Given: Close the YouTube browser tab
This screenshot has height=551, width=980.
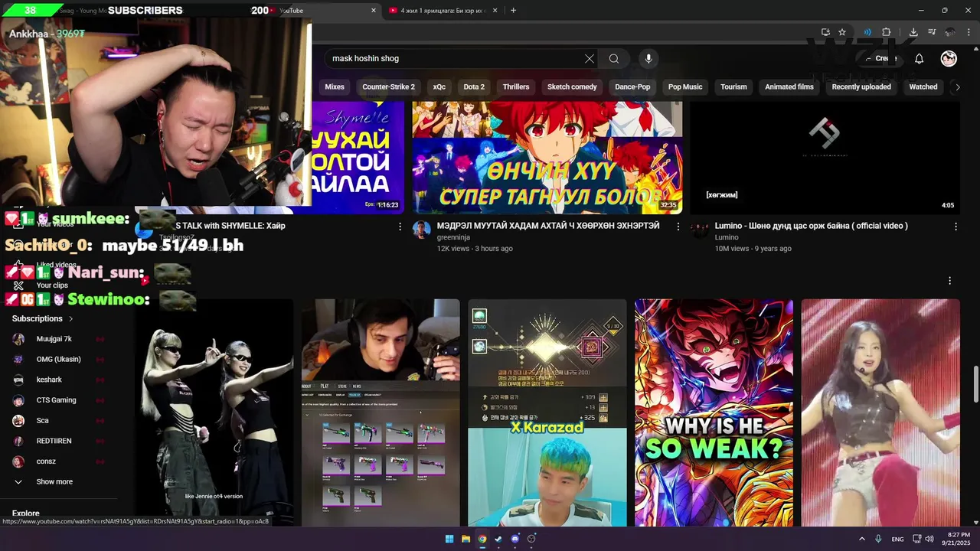Looking at the screenshot, I should tap(374, 11).
